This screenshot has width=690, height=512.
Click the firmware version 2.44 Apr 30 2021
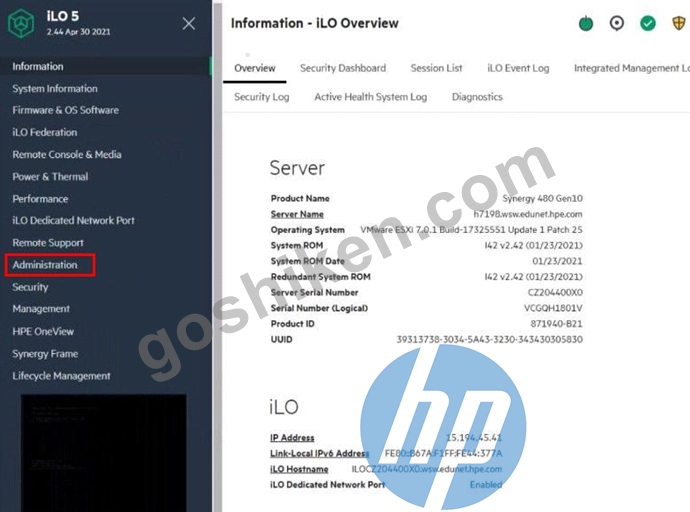[x=79, y=32]
